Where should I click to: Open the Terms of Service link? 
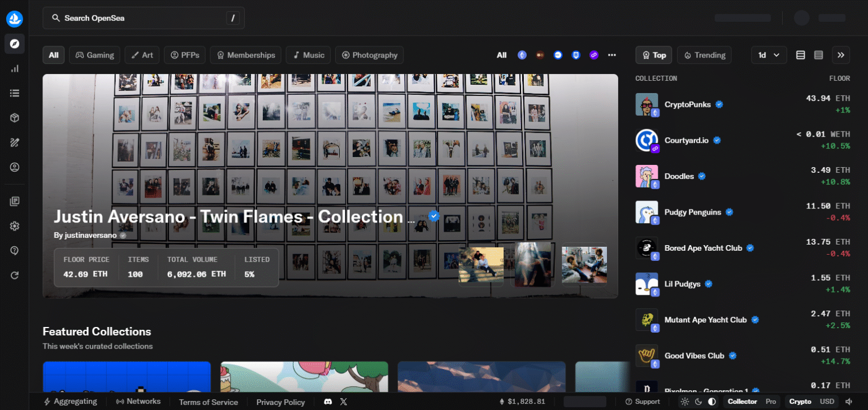[208, 402]
